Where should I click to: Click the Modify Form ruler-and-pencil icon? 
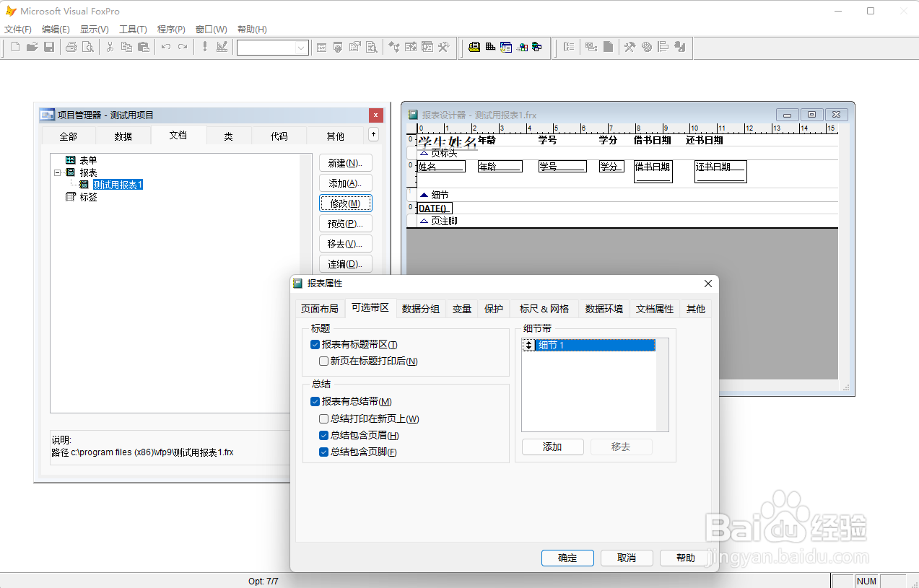pos(222,47)
